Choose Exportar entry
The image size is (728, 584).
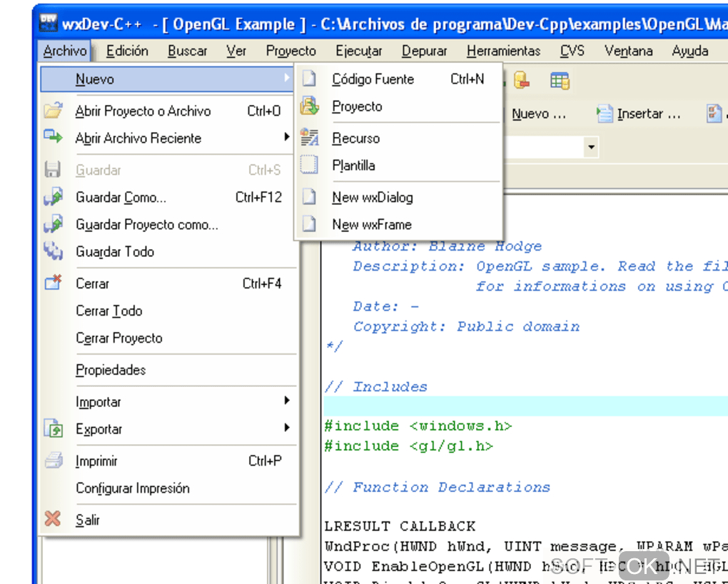click(x=167, y=429)
